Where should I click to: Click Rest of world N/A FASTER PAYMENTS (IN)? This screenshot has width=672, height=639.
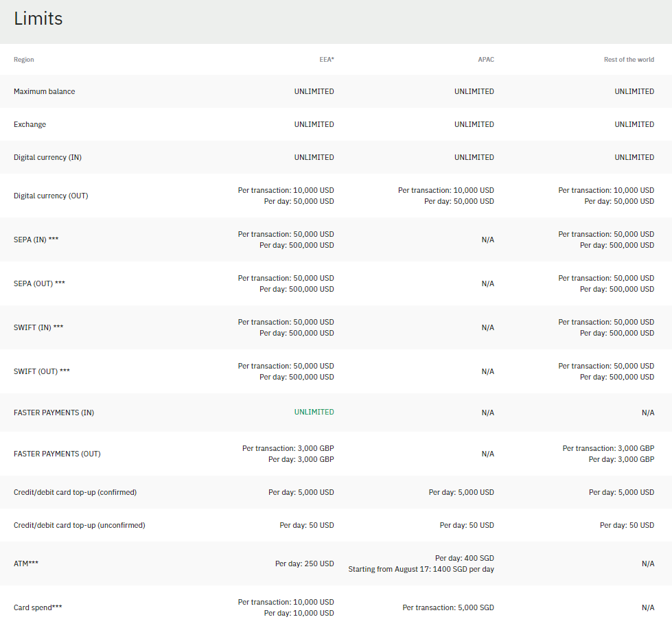pos(648,413)
